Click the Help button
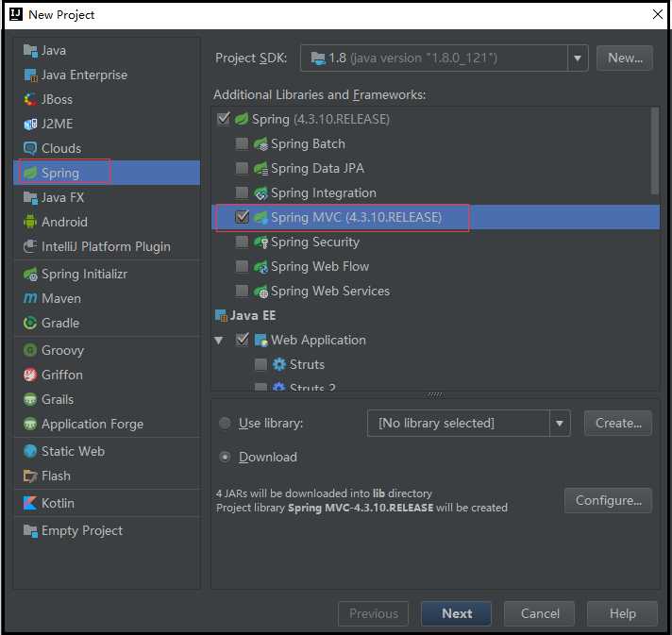The height and width of the screenshot is (635, 672). tap(622, 613)
